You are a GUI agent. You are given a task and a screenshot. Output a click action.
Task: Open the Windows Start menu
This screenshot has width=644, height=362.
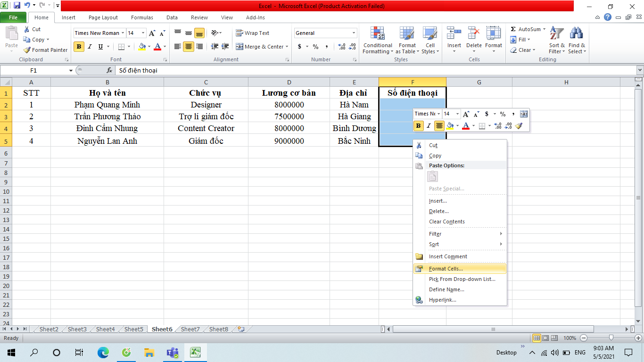tap(11, 352)
